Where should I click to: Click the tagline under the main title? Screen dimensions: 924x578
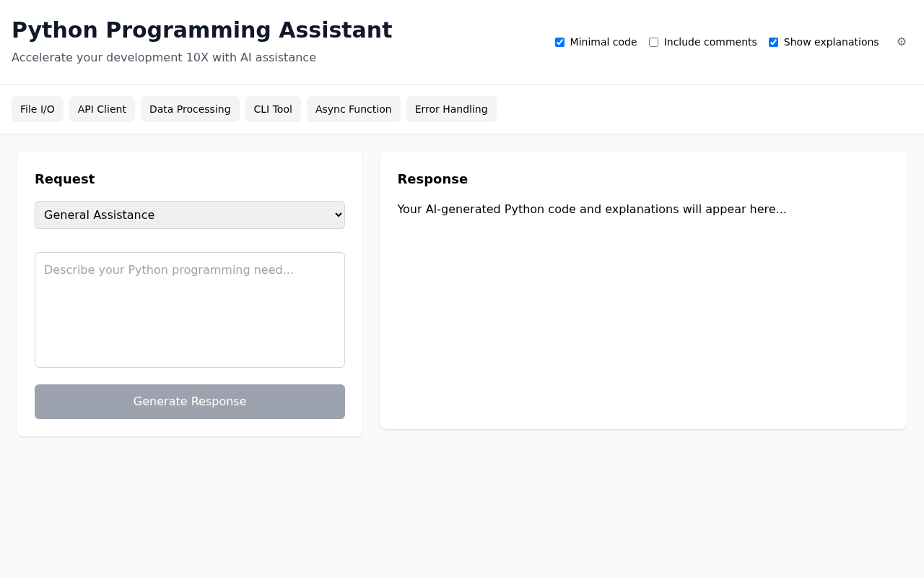coord(164,57)
